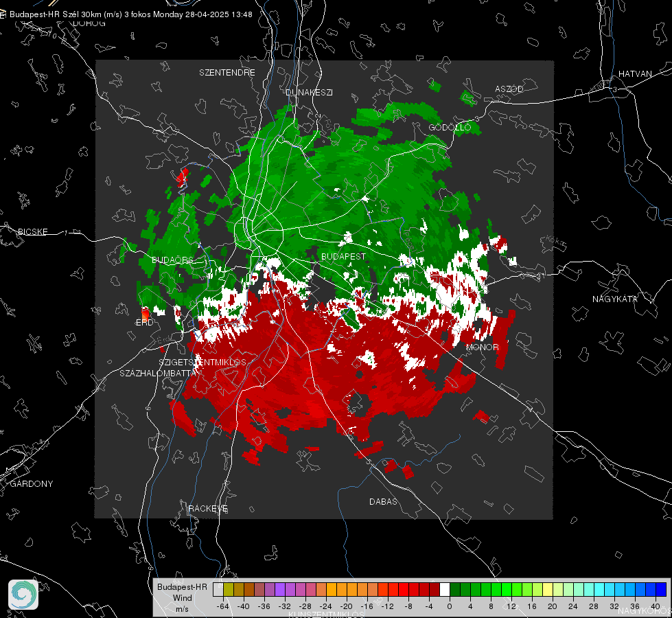Image resolution: width=672 pixels, height=618 pixels.
Task: Click the 24 legend scale value
Action: [573, 606]
